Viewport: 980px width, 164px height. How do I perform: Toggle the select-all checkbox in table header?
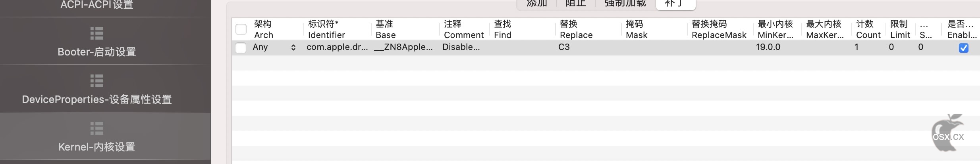tap(241, 30)
